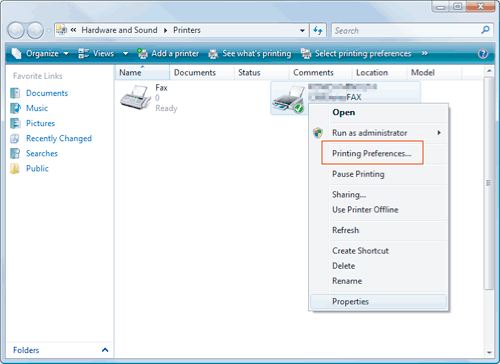This screenshot has width=500, height=364.
Task: Click the Printers breadcrumb
Action: (187, 30)
